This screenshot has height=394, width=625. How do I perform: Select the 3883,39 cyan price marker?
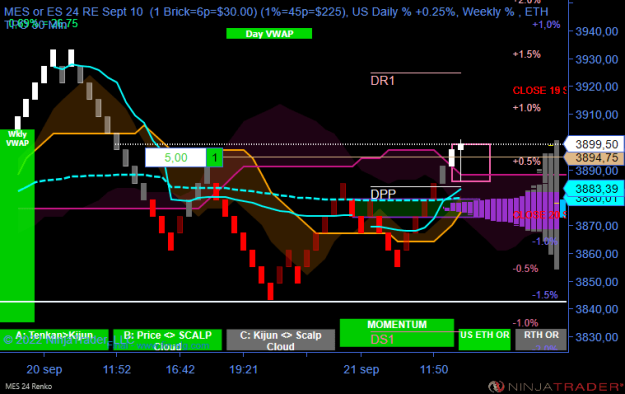pos(595,188)
